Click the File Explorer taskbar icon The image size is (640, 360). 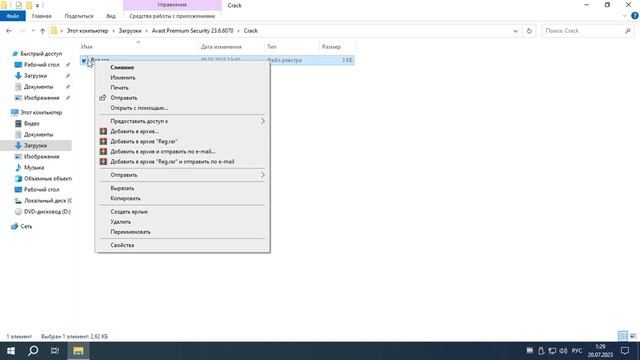(78, 351)
